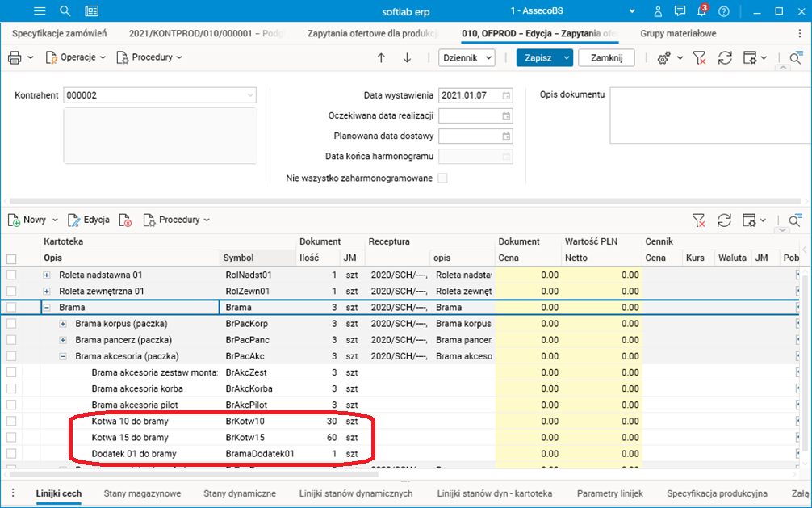The image size is (812, 508).
Task: Expand the Roleta nadstawna 01 node
Action: point(47,275)
